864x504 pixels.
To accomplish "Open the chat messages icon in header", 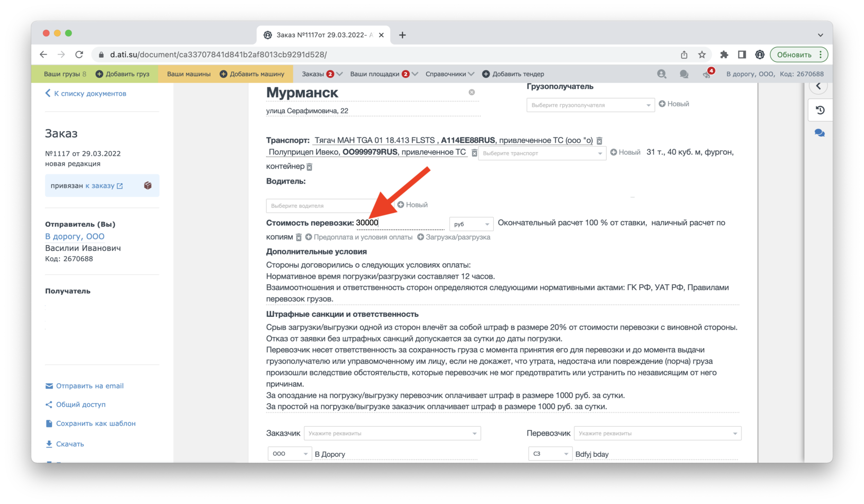I will click(684, 74).
